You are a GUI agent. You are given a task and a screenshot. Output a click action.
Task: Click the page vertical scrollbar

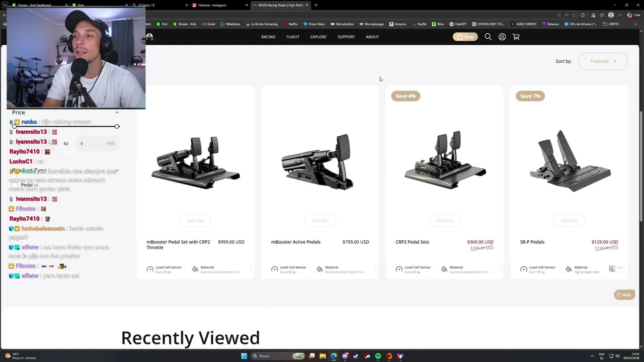pyautogui.click(x=641, y=166)
